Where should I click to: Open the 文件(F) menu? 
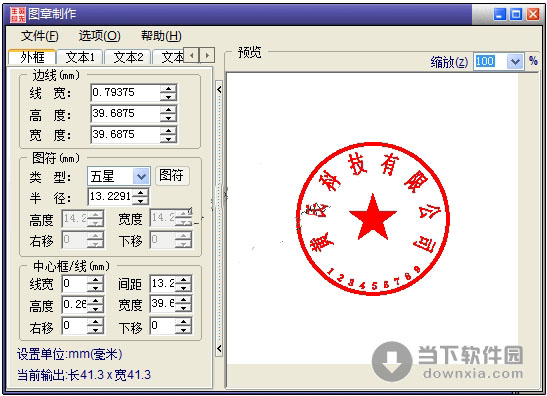(39, 36)
